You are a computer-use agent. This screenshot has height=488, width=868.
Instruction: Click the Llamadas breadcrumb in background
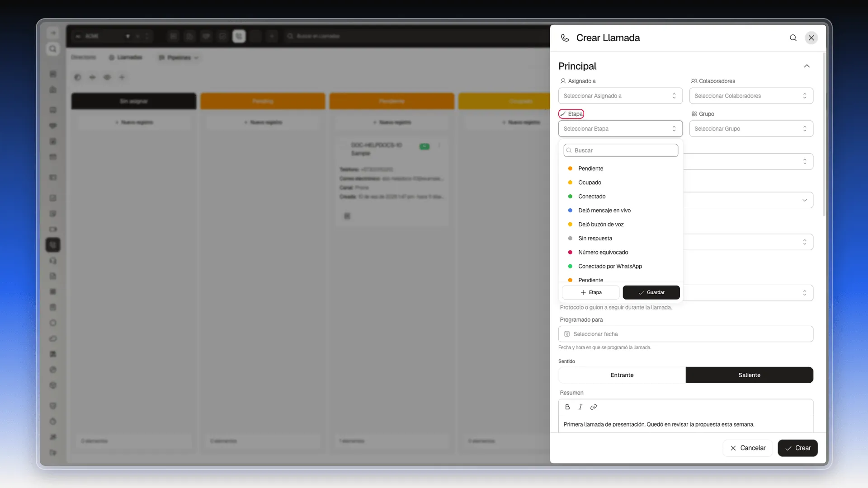point(126,58)
